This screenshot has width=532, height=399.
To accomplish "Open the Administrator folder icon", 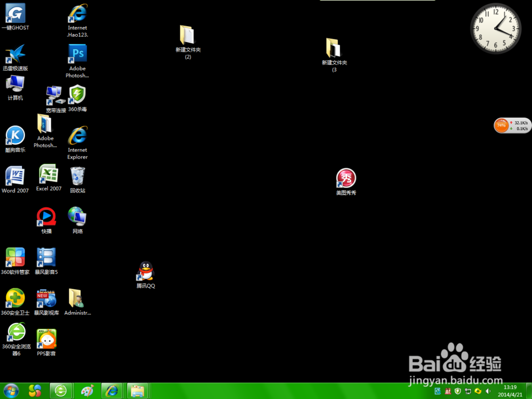I will coord(78,302).
